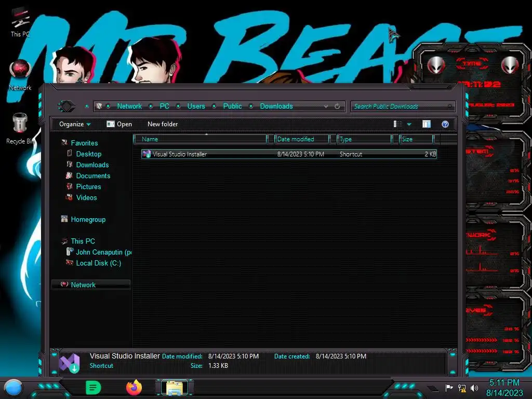The image size is (532, 399).
Task: Select Homegroup in the navigation pane
Action: coord(88,220)
